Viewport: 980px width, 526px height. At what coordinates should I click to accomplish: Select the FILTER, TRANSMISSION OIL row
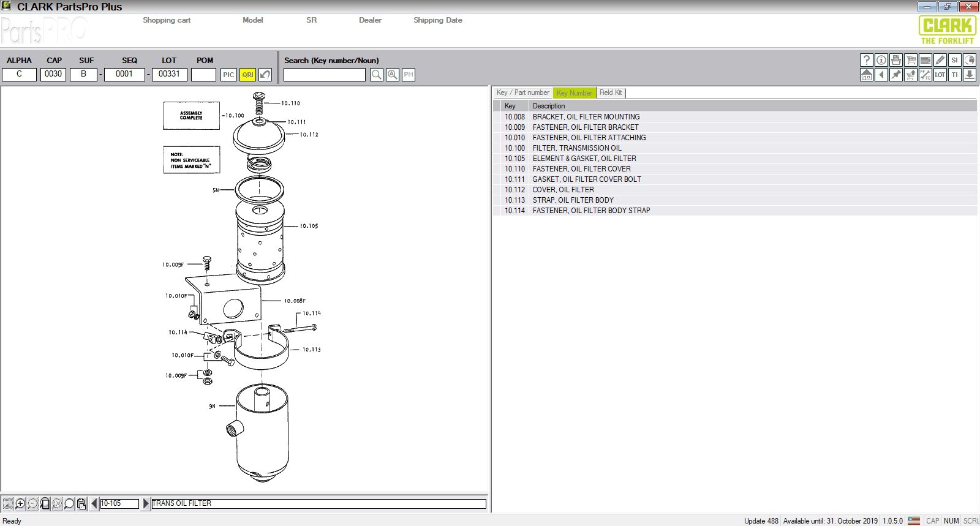coord(577,148)
